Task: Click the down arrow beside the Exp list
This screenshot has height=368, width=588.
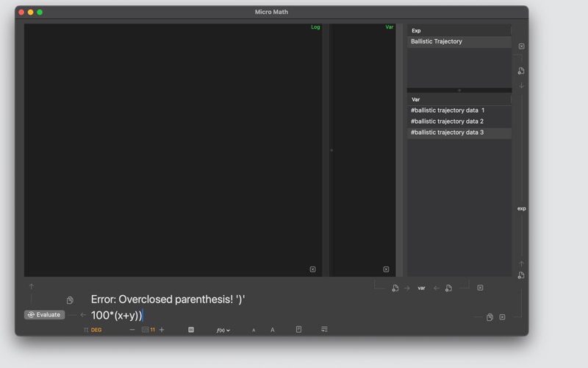Action: point(521,85)
